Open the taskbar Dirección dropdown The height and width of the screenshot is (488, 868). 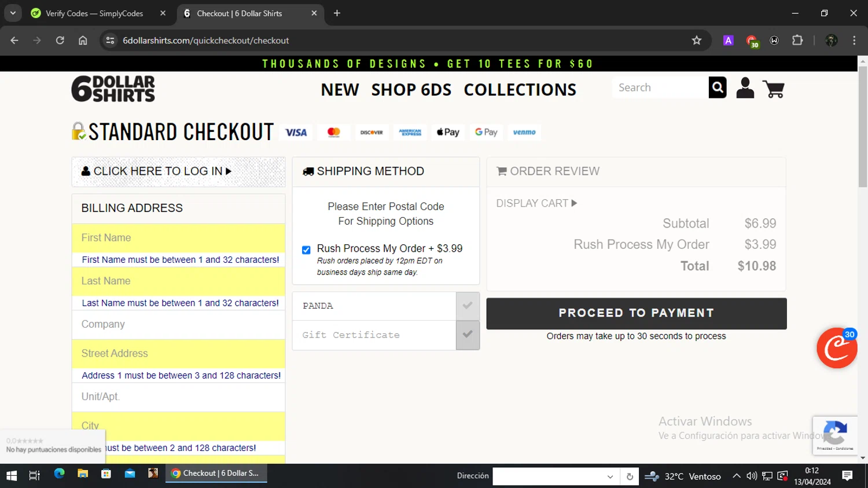coord(610,476)
